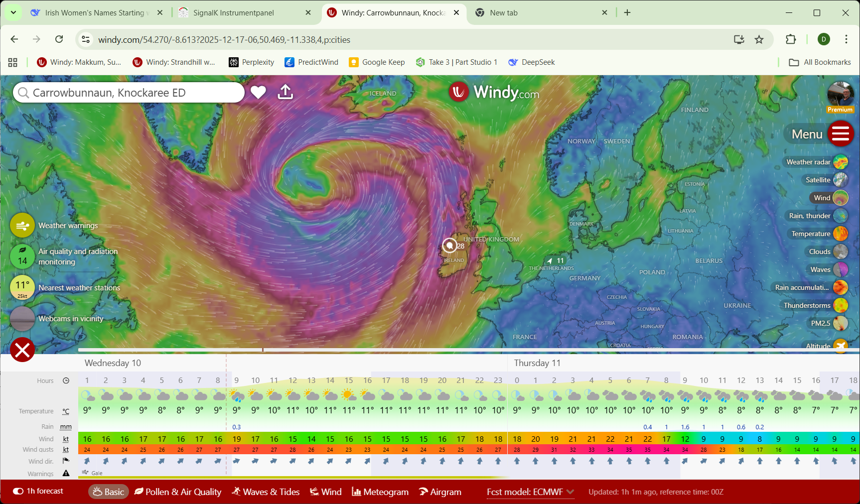The width and height of the screenshot is (860, 504).
Task: Toggle wind unit kt
Action: pyautogui.click(x=66, y=439)
